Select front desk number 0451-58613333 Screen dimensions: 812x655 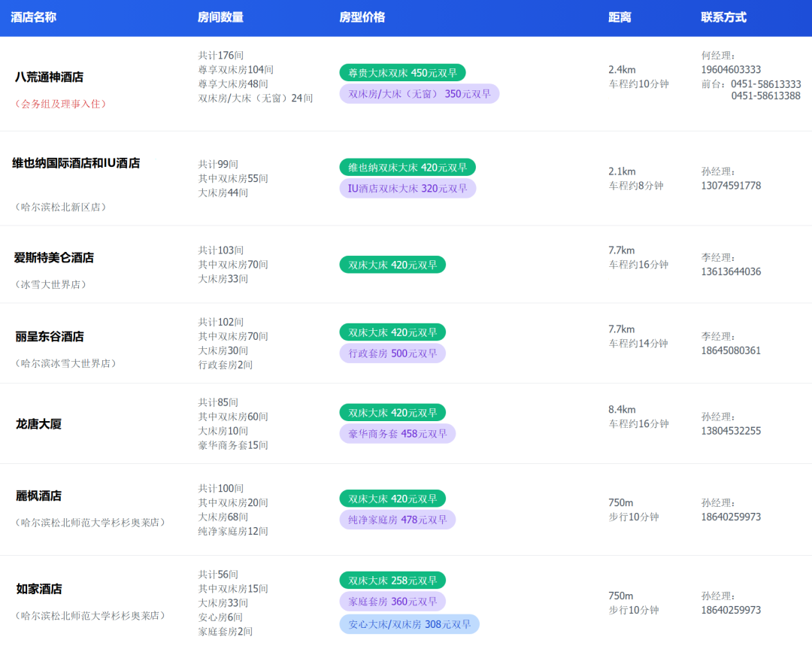click(x=765, y=84)
